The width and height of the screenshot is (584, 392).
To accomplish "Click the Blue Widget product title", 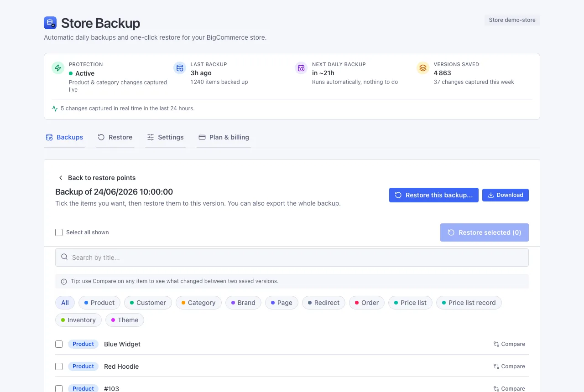I will 122,344.
